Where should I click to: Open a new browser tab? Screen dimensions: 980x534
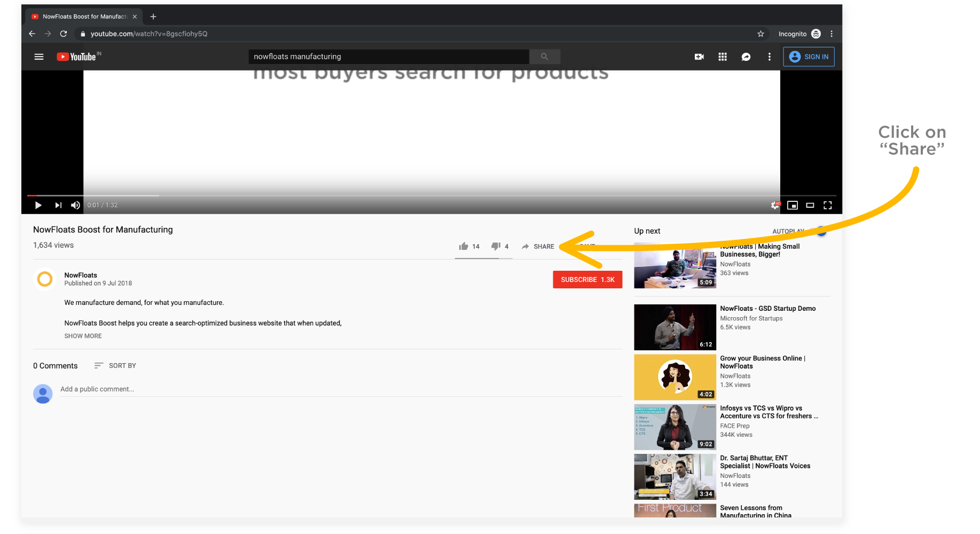(x=153, y=17)
